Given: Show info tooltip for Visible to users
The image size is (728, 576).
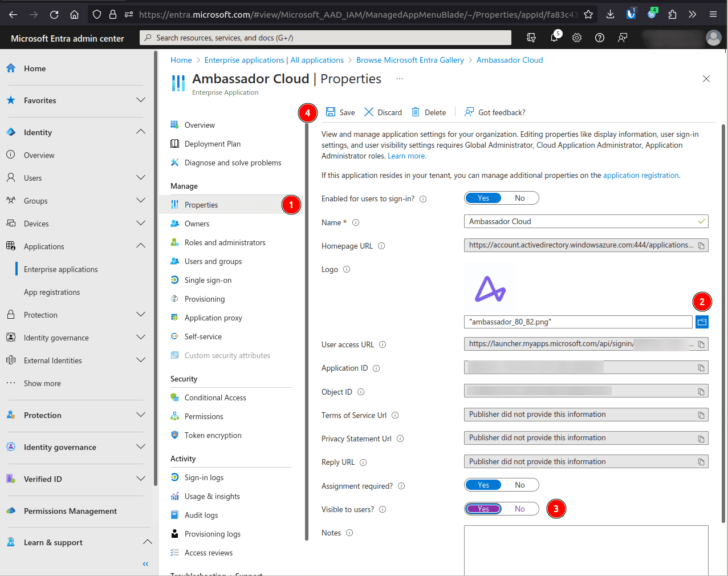Looking at the screenshot, I should (x=383, y=509).
